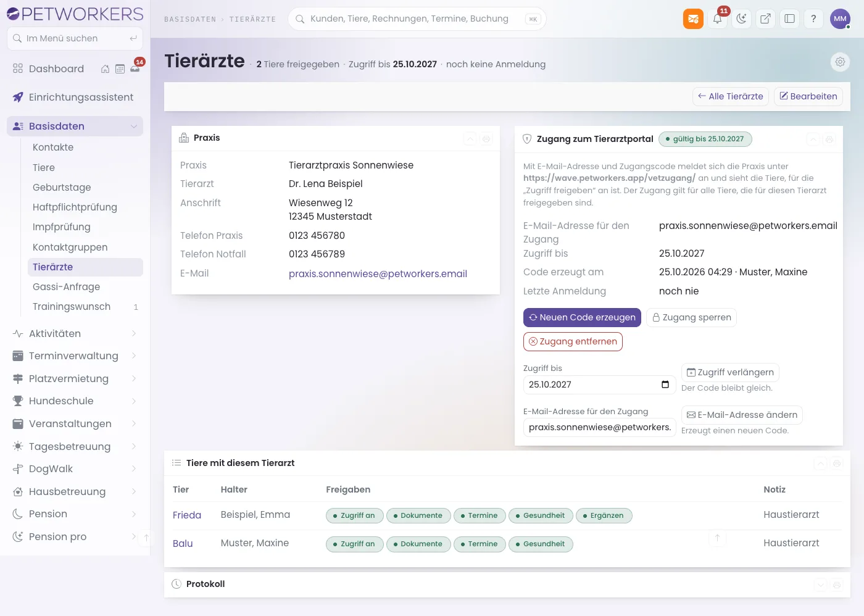This screenshot has height=616, width=864.
Task: Open the Zugriff bis date picker
Action: click(665, 385)
